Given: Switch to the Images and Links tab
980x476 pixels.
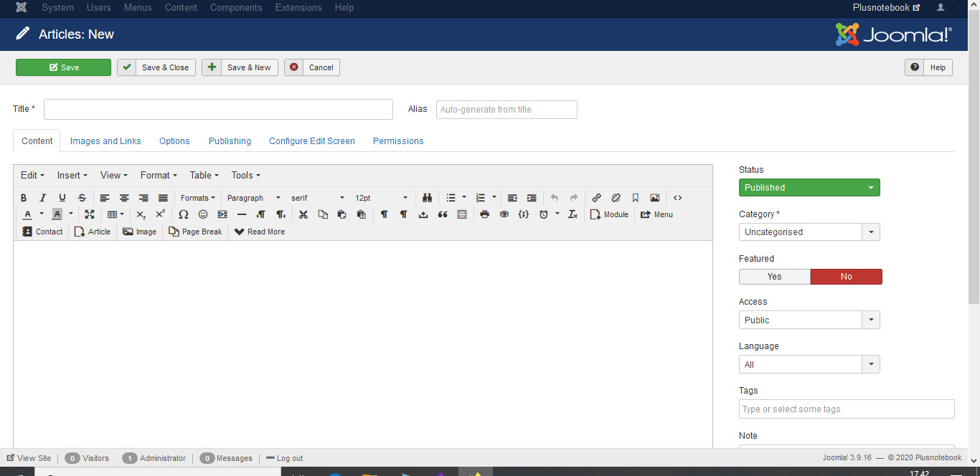Looking at the screenshot, I should pyautogui.click(x=105, y=141).
